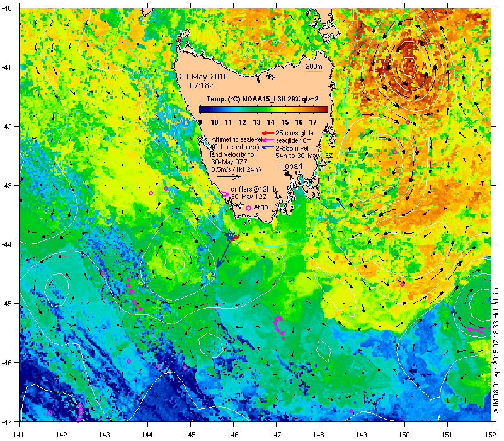Click the '-43' latitude axis label
Viewport: 504px width, 441px height.
pos(6,185)
